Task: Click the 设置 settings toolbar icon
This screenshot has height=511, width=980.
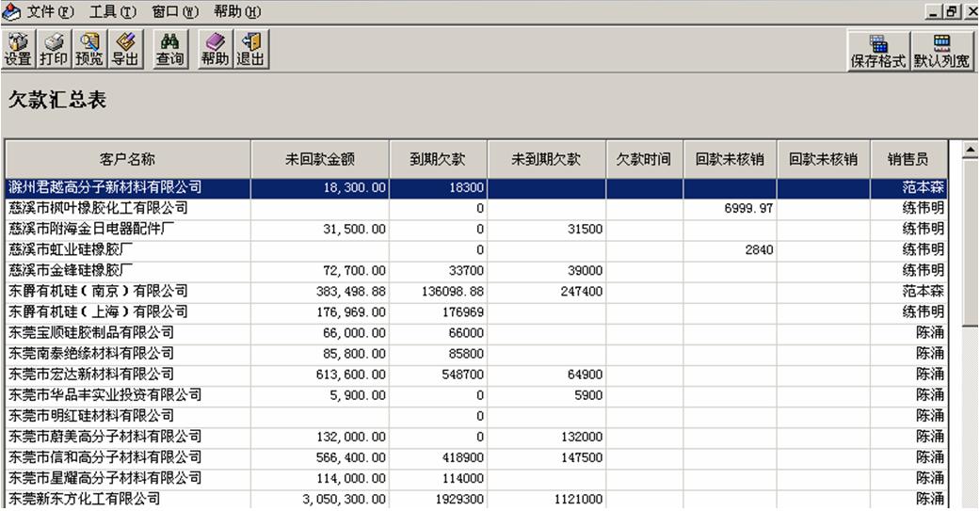Action: click(x=18, y=49)
